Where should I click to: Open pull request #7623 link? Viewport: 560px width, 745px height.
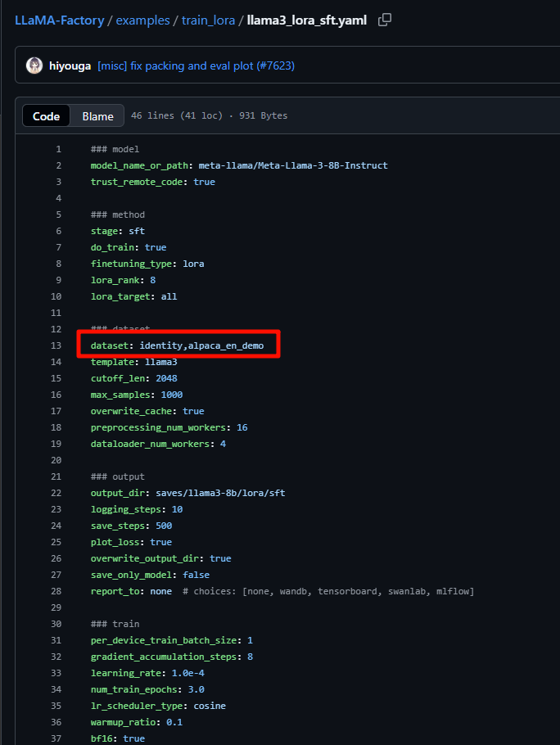tap(279, 65)
